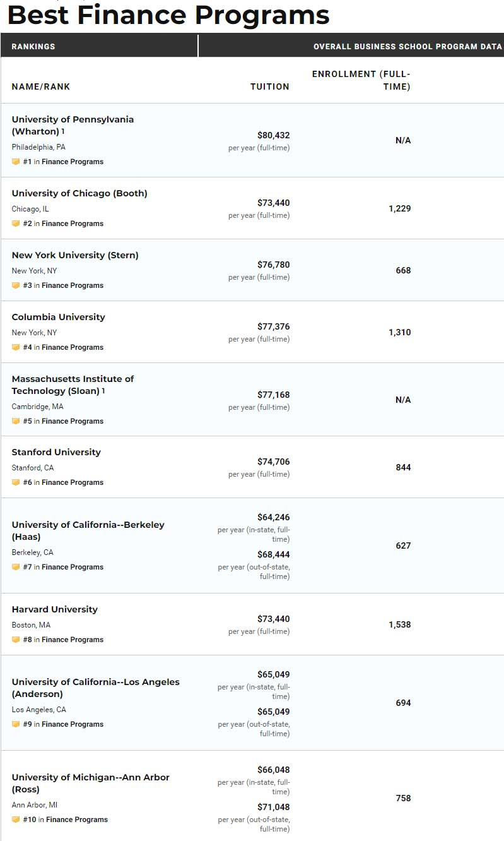
Task: Click the badge icon beside #4 in Finance Programs
Action: click(x=16, y=347)
